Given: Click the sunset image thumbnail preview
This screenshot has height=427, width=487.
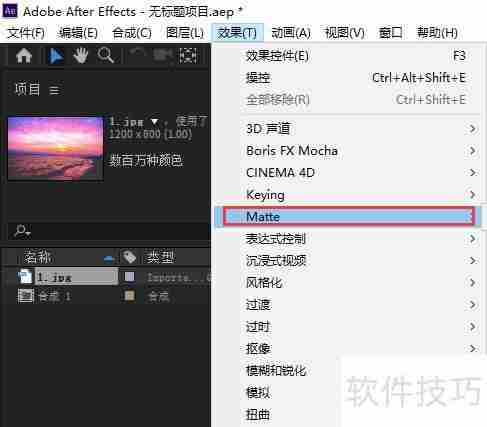Looking at the screenshot, I should (x=55, y=149).
